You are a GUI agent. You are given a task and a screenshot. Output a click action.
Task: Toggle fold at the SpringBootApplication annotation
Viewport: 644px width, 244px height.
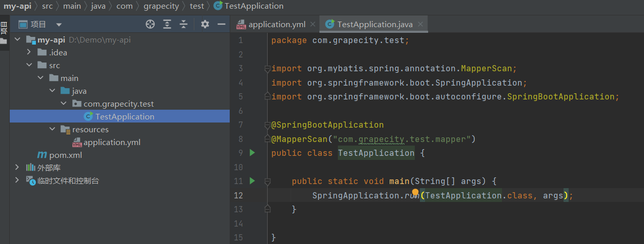(x=267, y=125)
